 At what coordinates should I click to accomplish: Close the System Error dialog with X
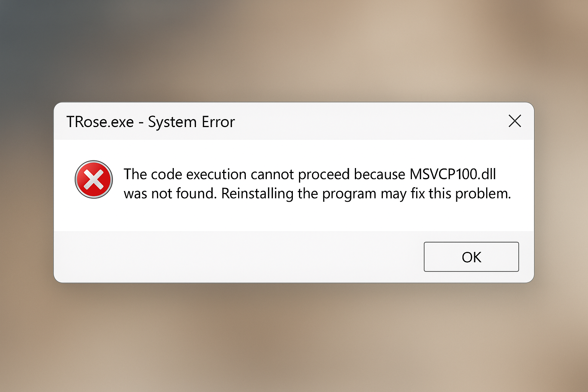coord(515,121)
